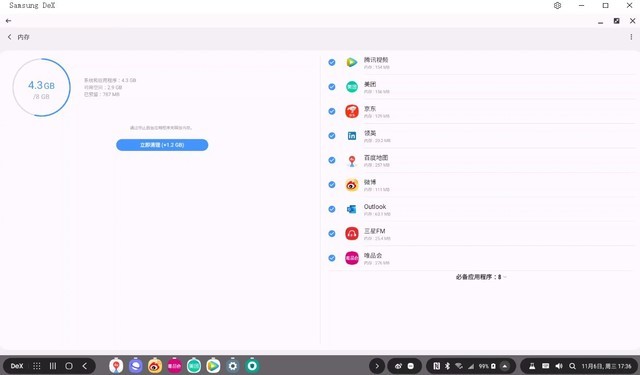Open 腾讯视频 from the taskbar
This screenshot has width=640, height=375.
coord(213,366)
